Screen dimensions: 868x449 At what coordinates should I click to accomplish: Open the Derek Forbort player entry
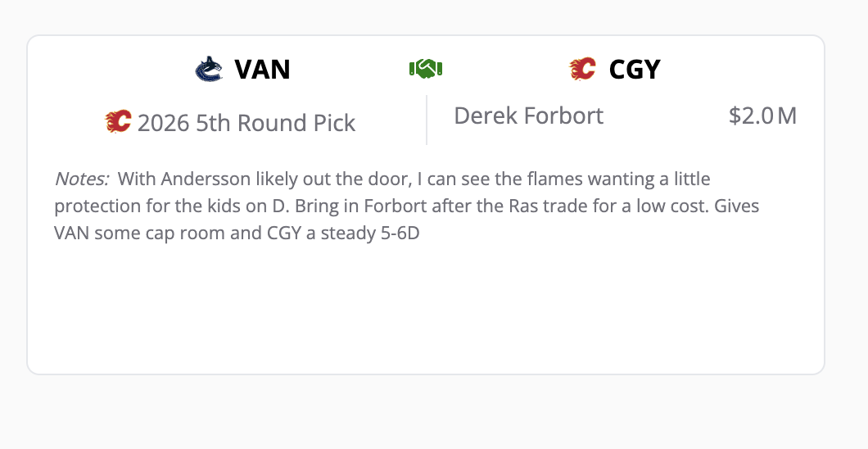click(x=528, y=116)
